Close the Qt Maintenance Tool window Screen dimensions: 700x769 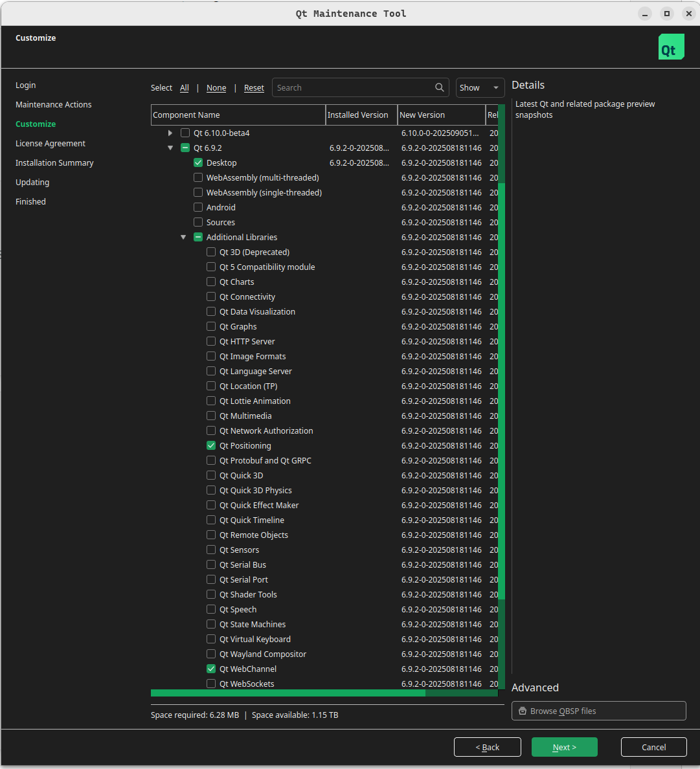pos(689,14)
